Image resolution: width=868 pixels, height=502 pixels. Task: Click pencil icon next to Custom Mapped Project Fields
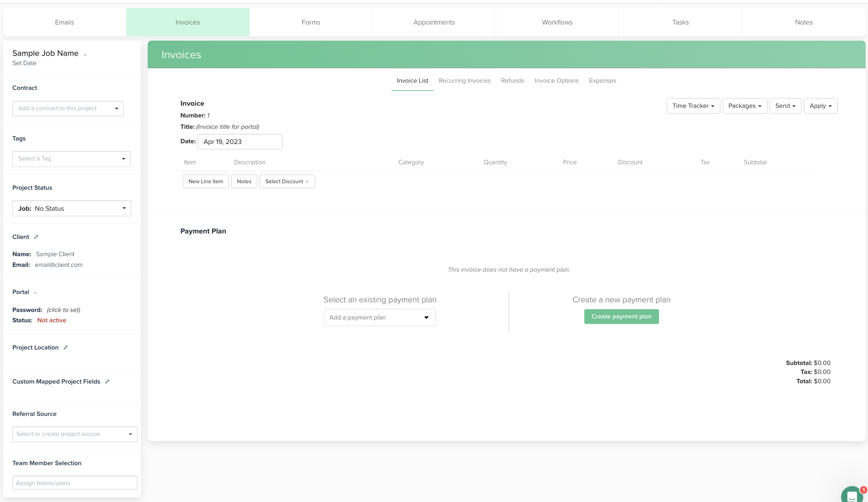click(x=107, y=382)
